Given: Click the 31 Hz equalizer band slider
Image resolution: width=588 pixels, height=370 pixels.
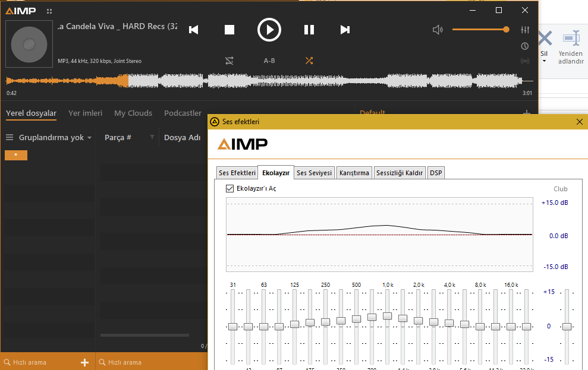Looking at the screenshot, I should [233, 327].
